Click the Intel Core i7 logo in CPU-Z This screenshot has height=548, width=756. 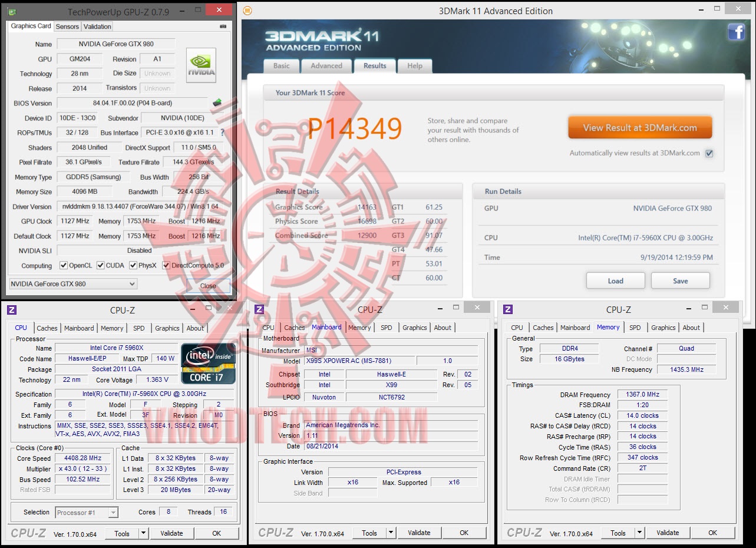click(x=208, y=364)
